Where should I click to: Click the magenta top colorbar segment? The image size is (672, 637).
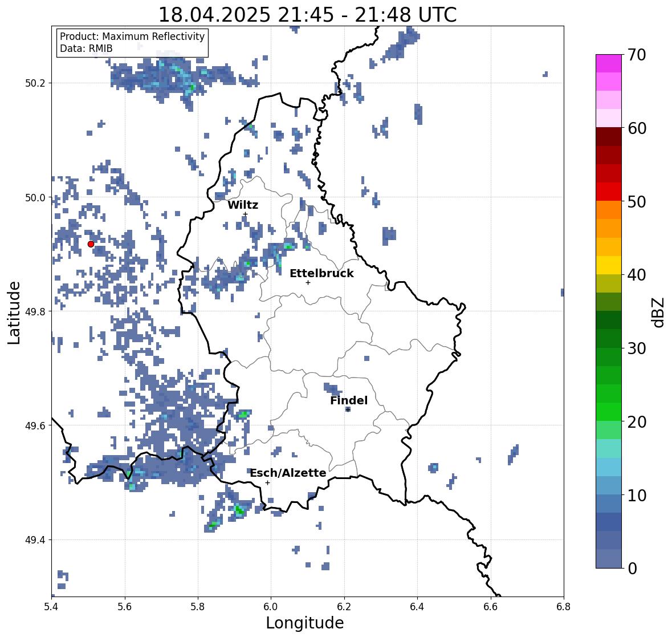click(x=609, y=63)
